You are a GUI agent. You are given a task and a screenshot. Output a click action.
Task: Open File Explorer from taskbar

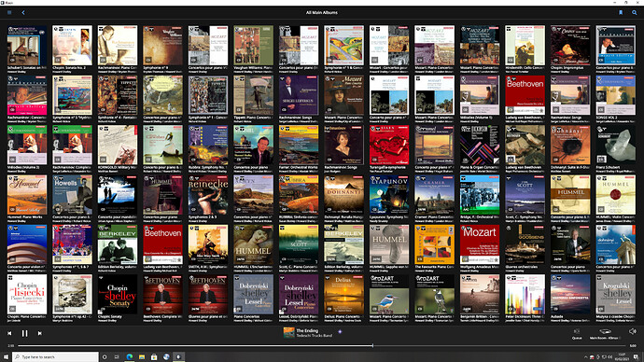tap(142, 357)
